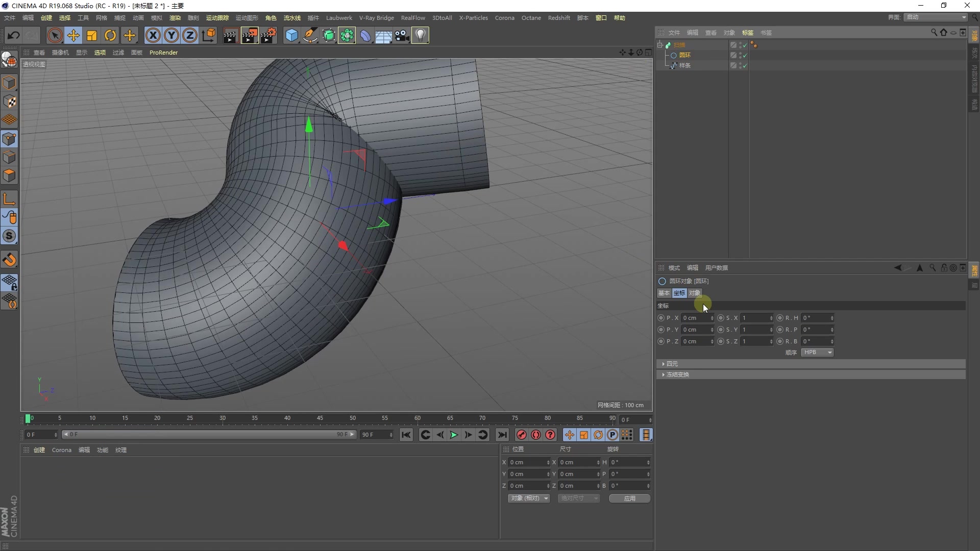Select the Rotate tool in the toolbar

(110, 35)
